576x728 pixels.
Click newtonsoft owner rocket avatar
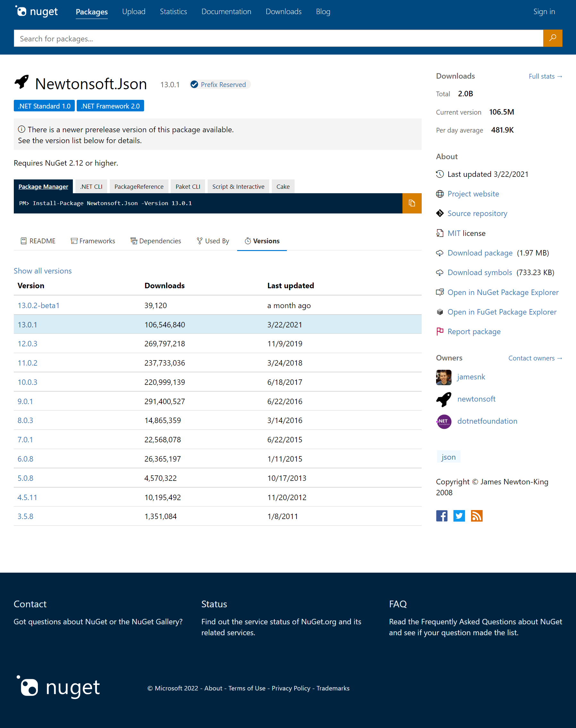(x=444, y=399)
